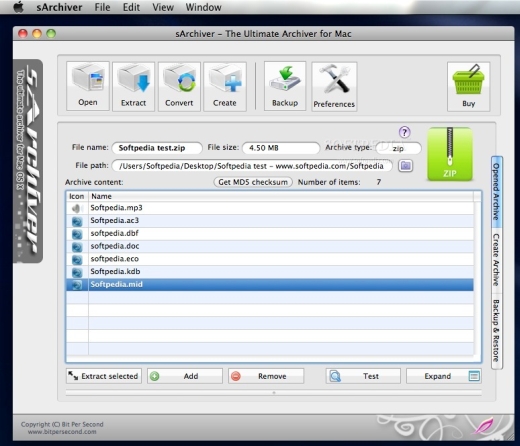
Task: Select the softpedia.dbf row
Action: (x=270, y=233)
